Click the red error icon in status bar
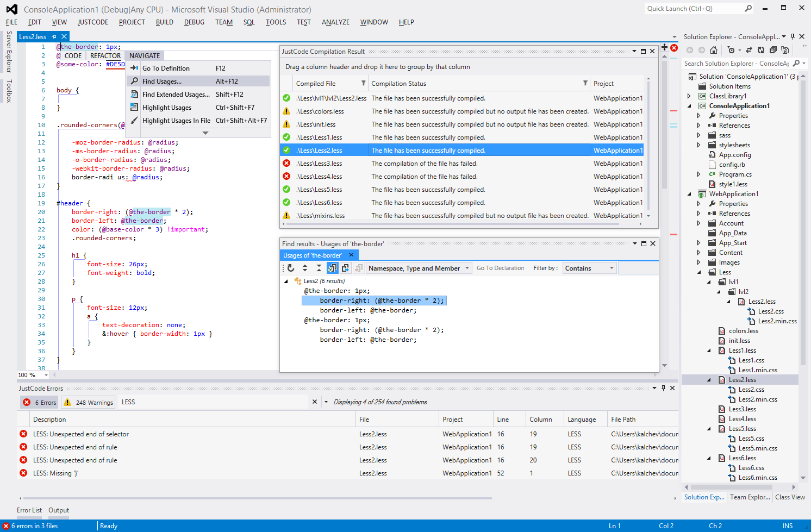 click(x=6, y=526)
